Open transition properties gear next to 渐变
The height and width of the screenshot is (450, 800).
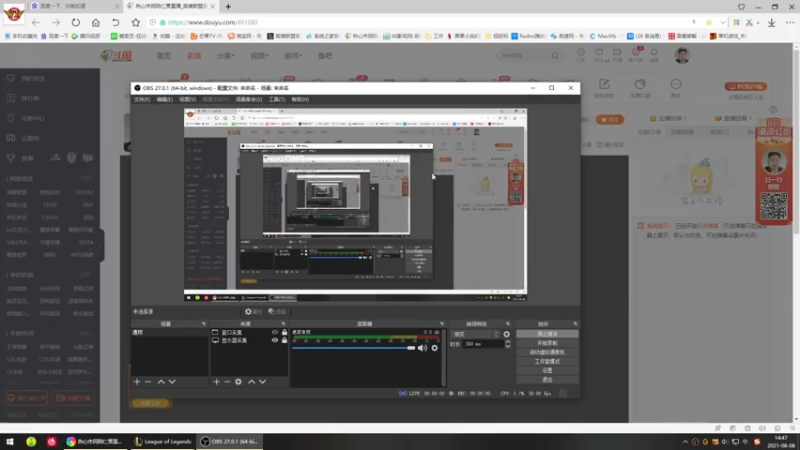point(507,334)
